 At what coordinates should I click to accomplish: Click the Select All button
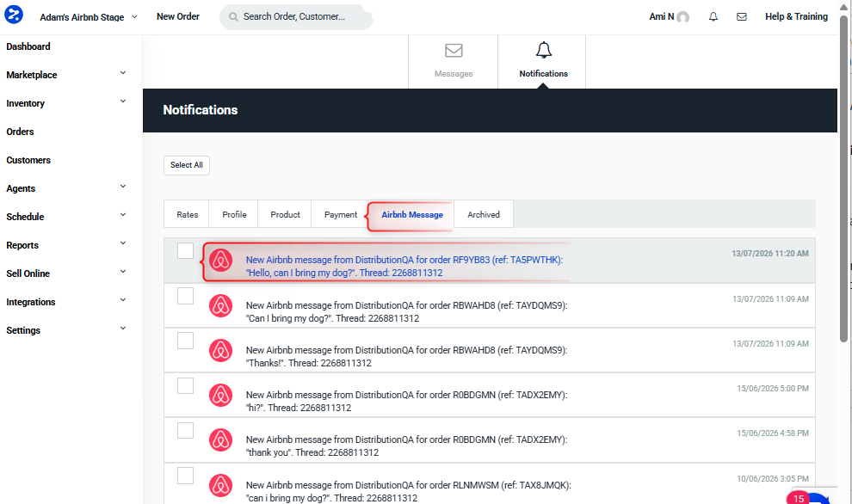click(x=187, y=165)
